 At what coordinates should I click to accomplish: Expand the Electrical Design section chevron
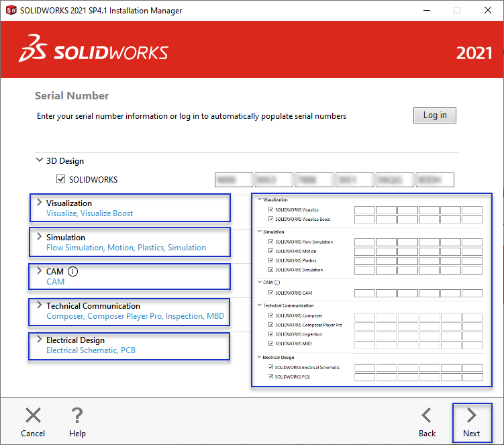(x=39, y=339)
